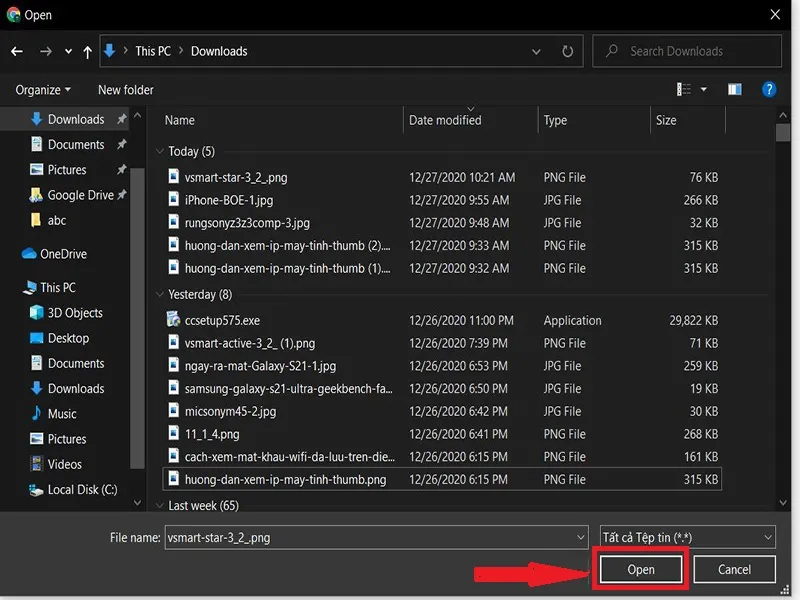This screenshot has height=600, width=800.
Task: Open the file type filter dropdown
Action: (x=687, y=537)
